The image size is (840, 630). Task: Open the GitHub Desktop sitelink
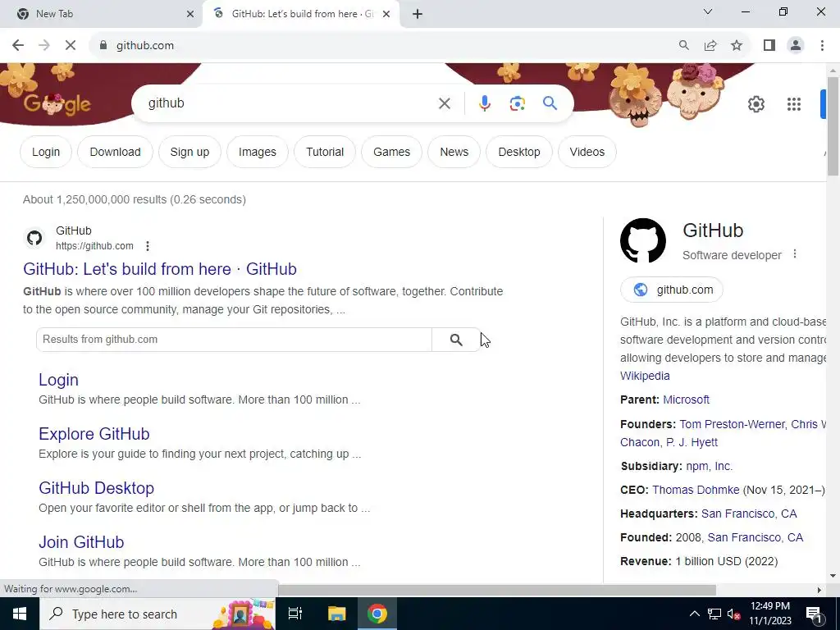(97, 488)
